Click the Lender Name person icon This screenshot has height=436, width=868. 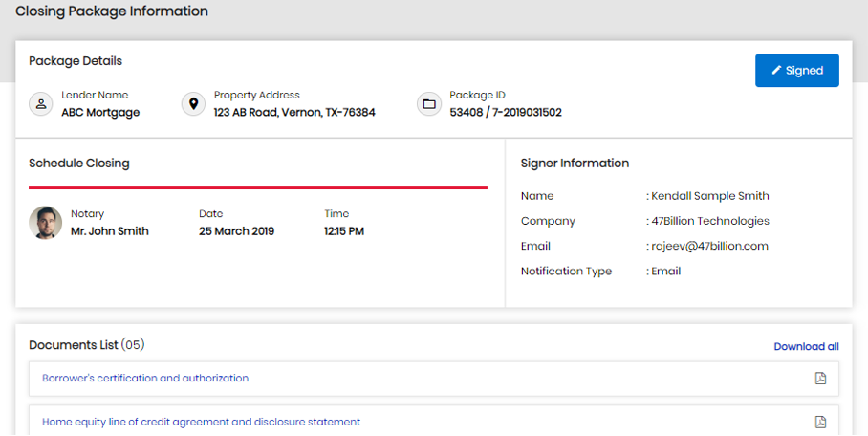pos(41,104)
